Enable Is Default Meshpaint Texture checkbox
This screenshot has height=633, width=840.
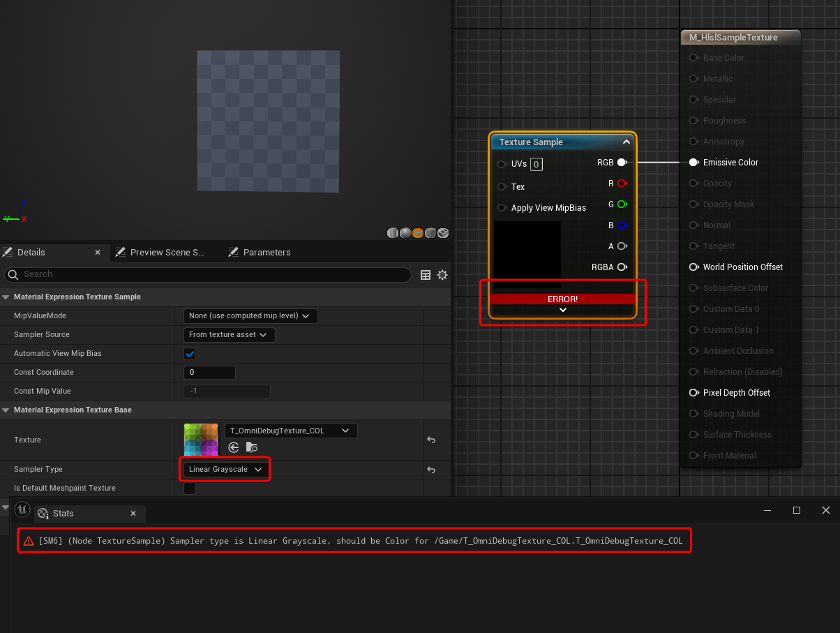190,489
